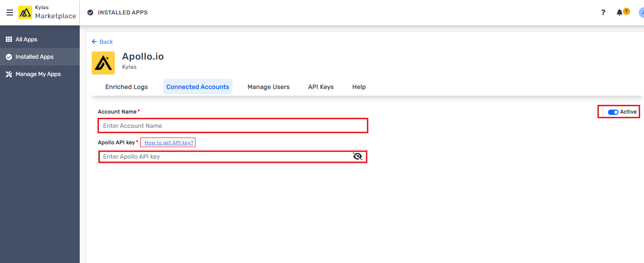Switch to the Enriched Logs tab
This screenshot has height=263, width=644.
coord(127,87)
